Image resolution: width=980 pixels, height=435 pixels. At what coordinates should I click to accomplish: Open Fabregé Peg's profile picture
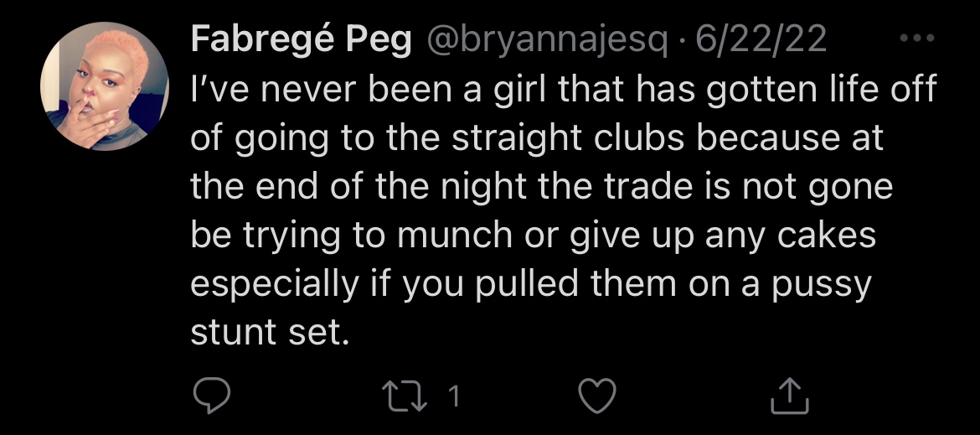[x=105, y=86]
